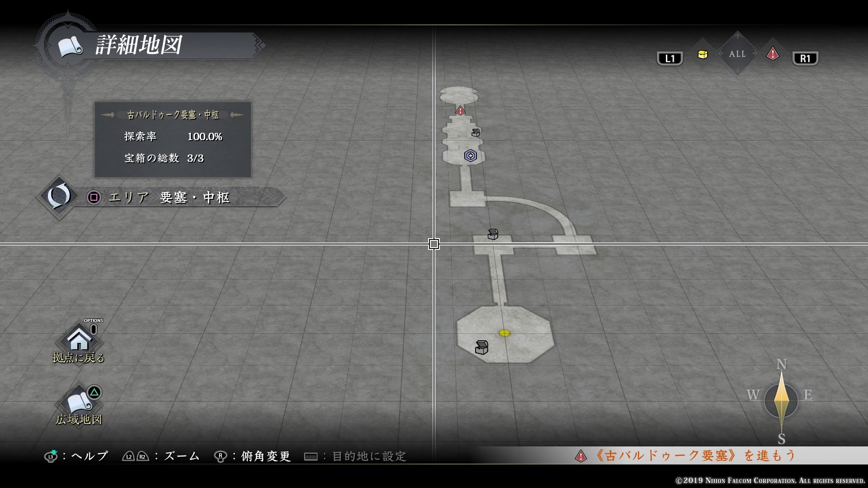Switch area using the square button label
This screenshot has height=488, width=868.
(x=94, y=197)
